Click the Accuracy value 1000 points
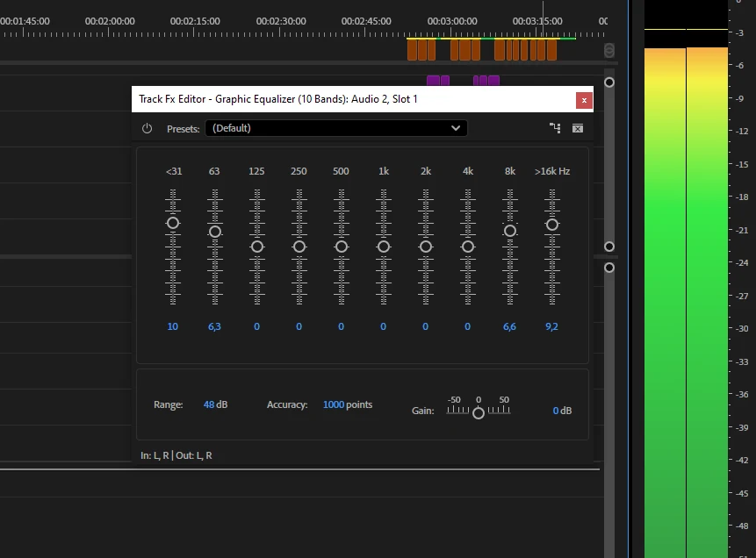The width and height of the screenshot is (756, 558). [348, 404]
